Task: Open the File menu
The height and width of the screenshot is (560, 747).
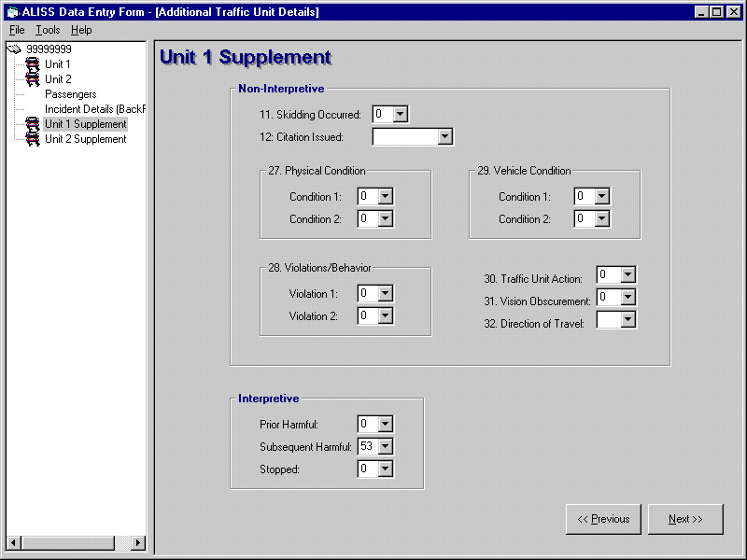Action: [x=17, y=30]
